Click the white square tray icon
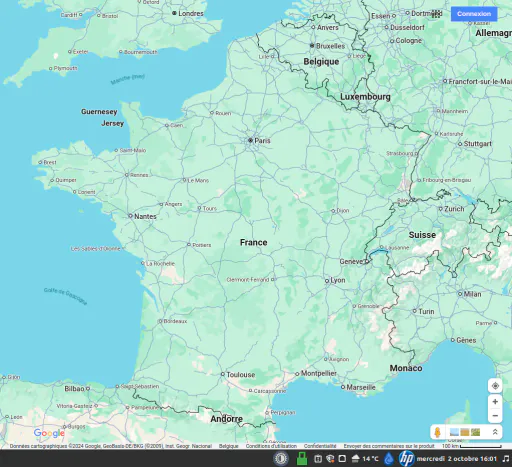 (x=342, y=459)
